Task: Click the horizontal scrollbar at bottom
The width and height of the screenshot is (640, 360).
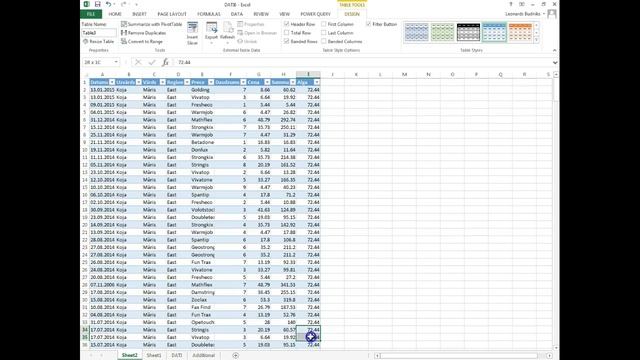Action: 459,356
